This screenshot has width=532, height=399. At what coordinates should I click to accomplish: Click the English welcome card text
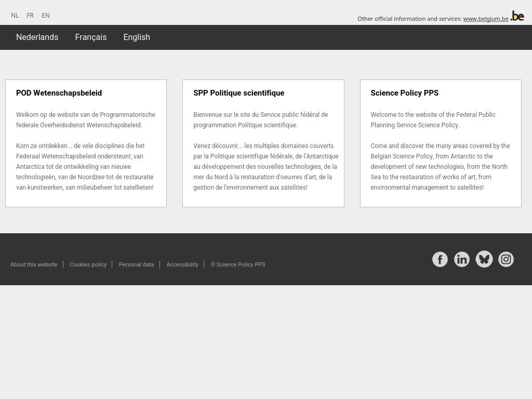pyautogui.click(x=440, y=151)
